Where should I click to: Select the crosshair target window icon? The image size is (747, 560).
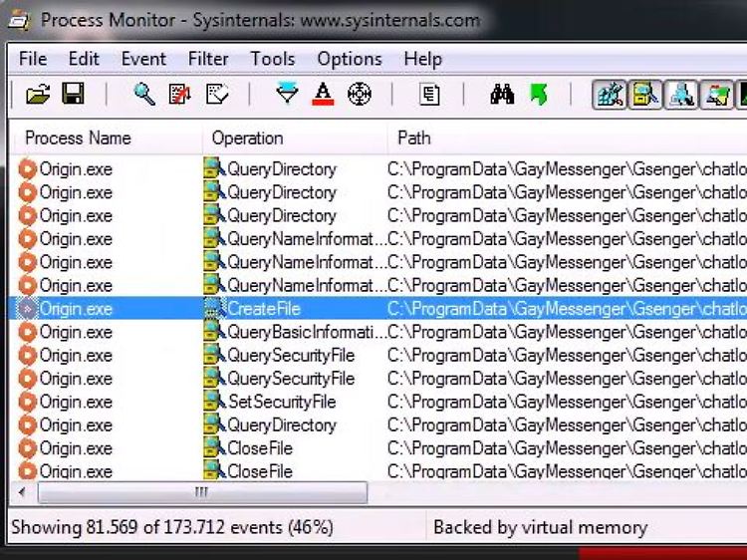click(x=360, y=94)
